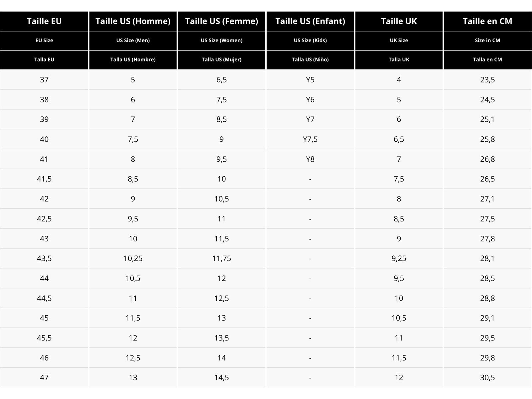Image resolution: width=532 pixels, height=399 pixels.
Task: Click the 9,25 UK size cell
Action: pos(399,258)
